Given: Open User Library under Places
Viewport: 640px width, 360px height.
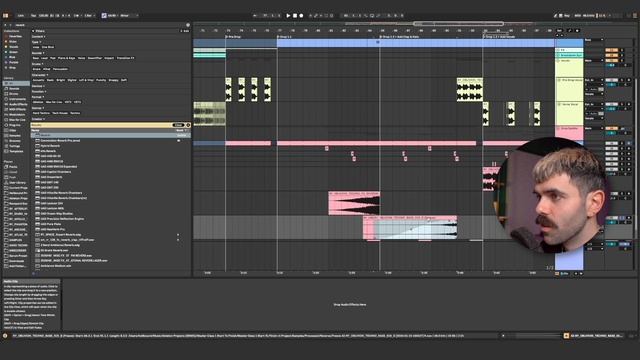Looking at the screenshot, I should (x=17, y=182).
